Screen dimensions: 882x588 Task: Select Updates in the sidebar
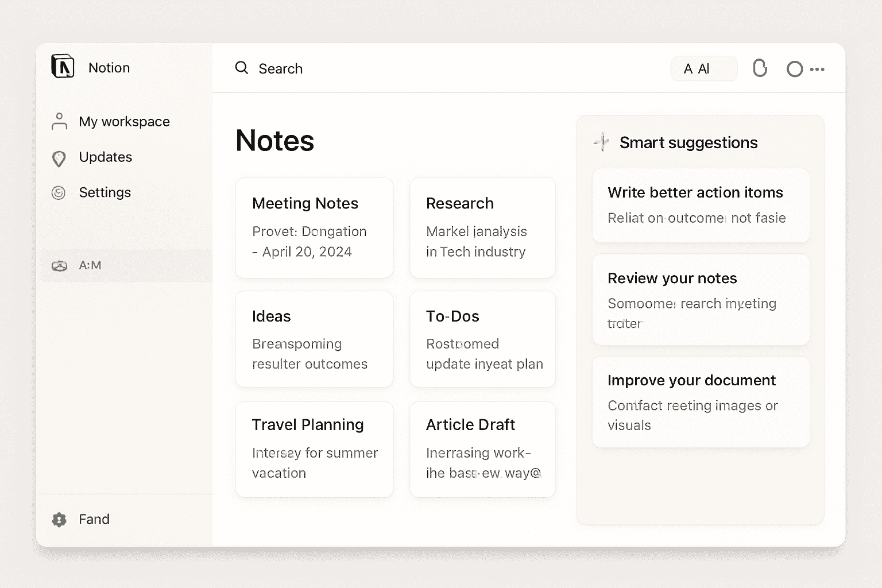coord(105,157)
